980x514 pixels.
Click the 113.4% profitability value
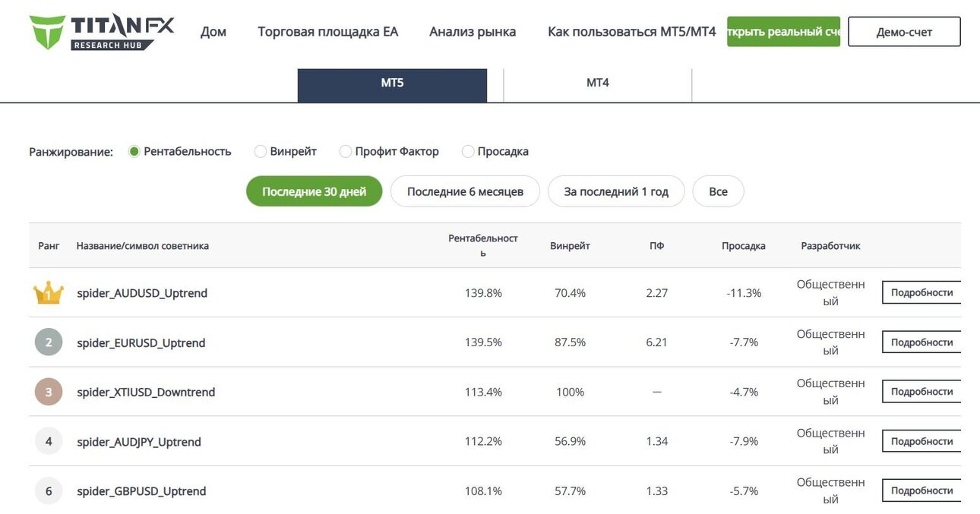click(483, 392)
